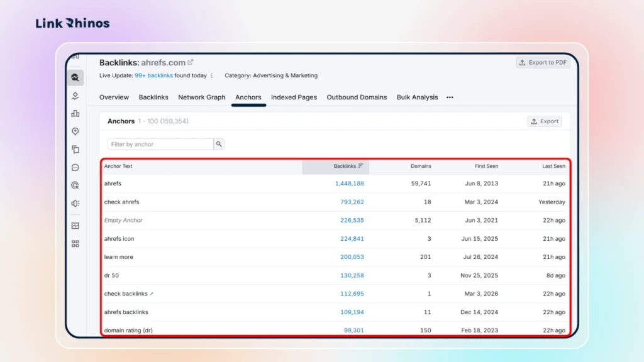644x362 pixels.
Task: Click Export to PDF button
Action: pyautogui.click(x=543, y=62)
